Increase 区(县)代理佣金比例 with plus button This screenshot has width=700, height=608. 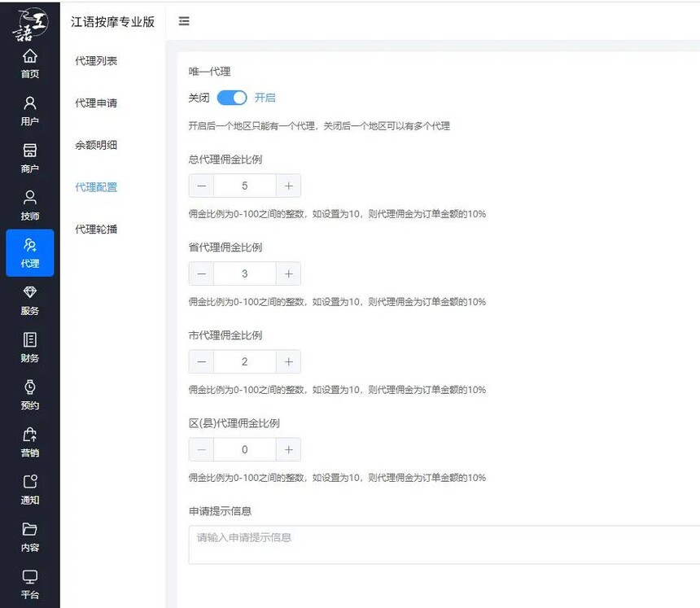288,449
